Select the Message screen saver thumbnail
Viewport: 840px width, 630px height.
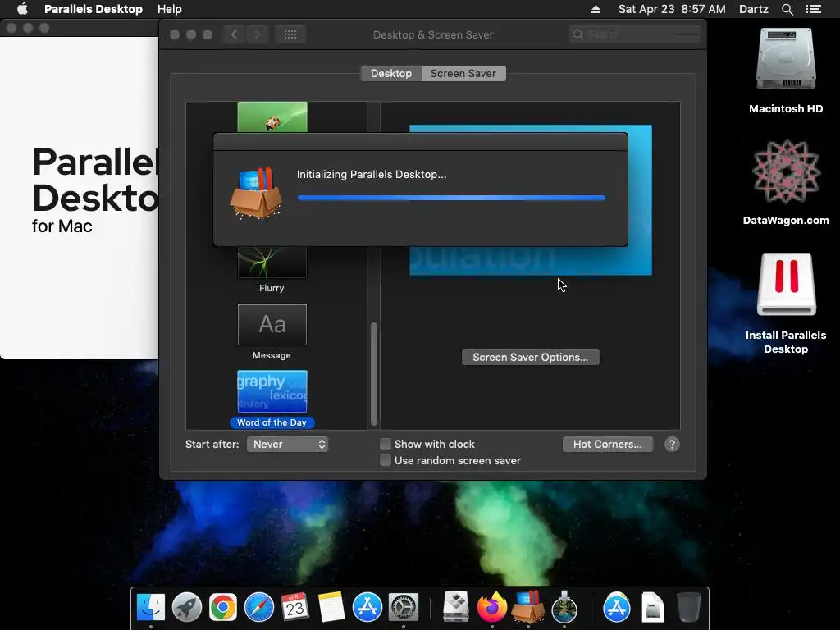[x=272, y=324]
